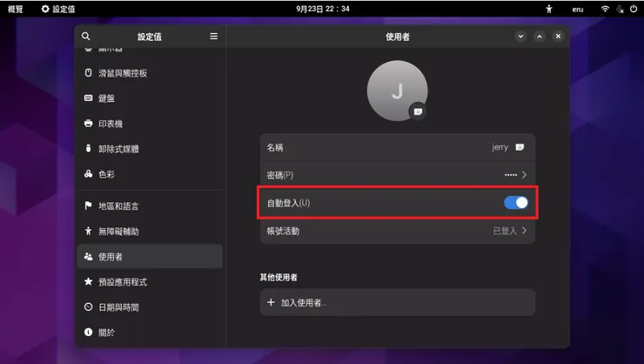Open 預設應用程式 settings
The image size is (644, 364).
pyautogui.click(x=150, y=282)
